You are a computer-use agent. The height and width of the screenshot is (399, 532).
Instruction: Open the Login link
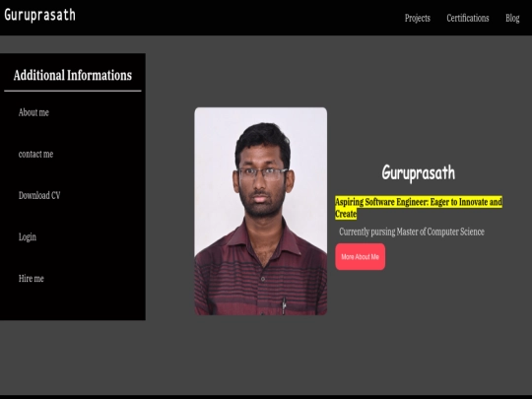point(28,236)
